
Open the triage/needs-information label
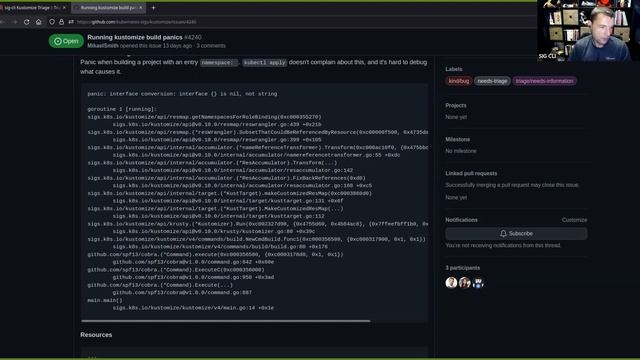coord(544,81)
